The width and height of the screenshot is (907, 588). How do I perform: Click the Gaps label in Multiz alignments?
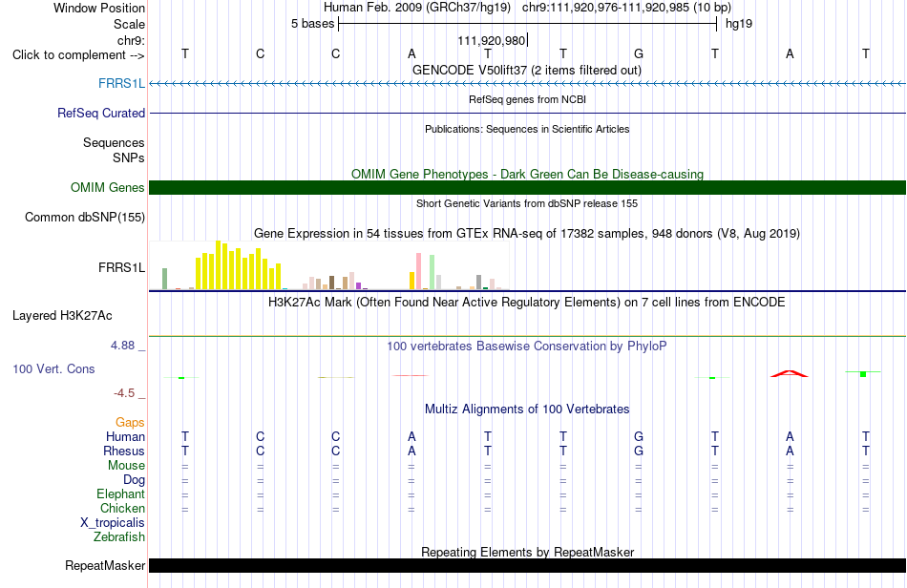point(130,422)
